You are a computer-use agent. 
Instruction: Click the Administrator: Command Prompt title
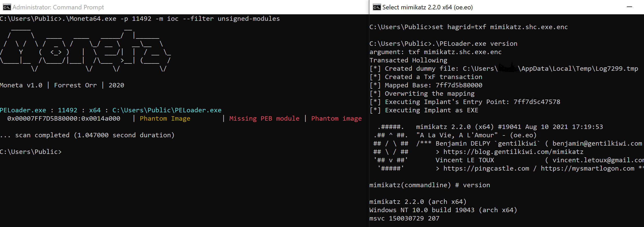tap(58, 7)
